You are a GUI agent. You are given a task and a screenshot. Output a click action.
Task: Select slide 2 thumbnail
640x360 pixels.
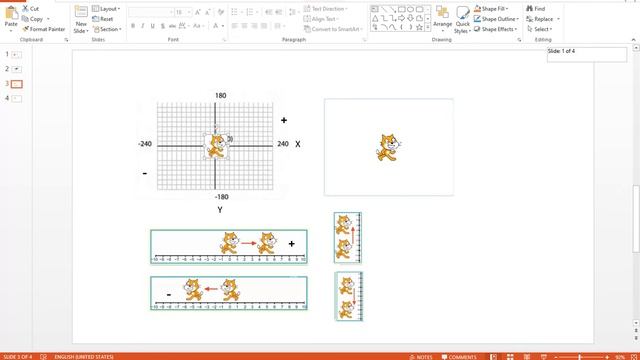pos(16,69)
